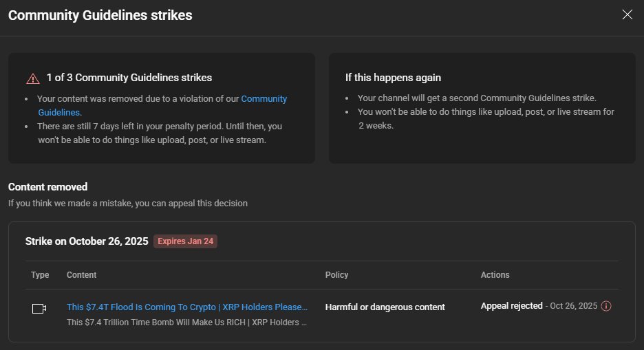Viewport: 644px width, 350px height.
Task: Click the 7 days left penalty period text
Action: (x=160, y=133)
